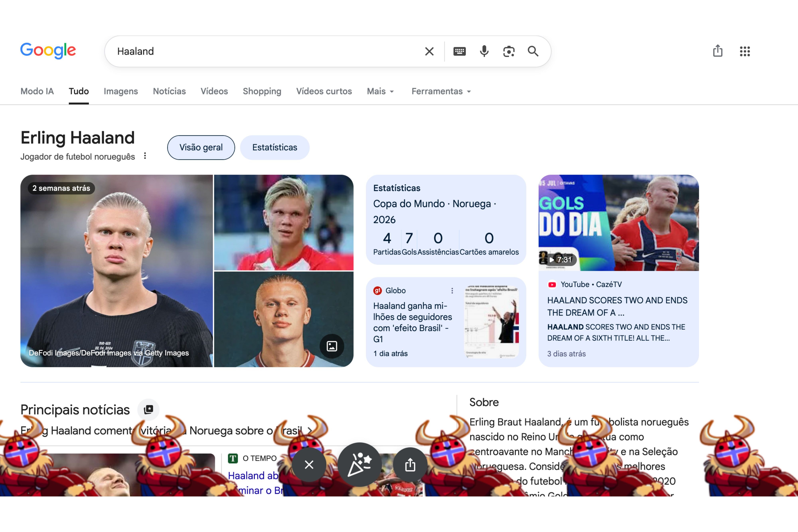798x532 pixels.
Task: Select the Estatísticas chip
Action: 275,147
